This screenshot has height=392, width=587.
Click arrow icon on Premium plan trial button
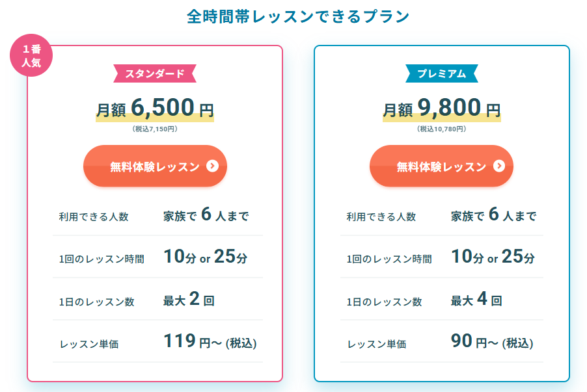coord(499,166)
